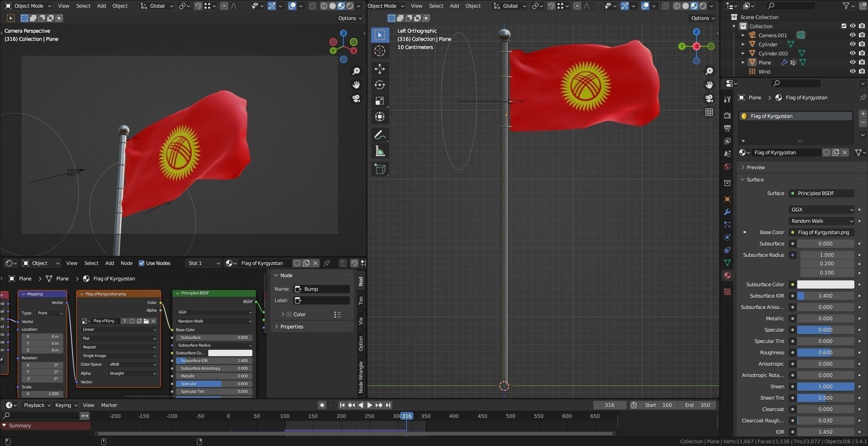The height and width of the screenshot is (446, 868).
Task: Adjust the Sheen Tint slider
Action: (x=825, y=398)
